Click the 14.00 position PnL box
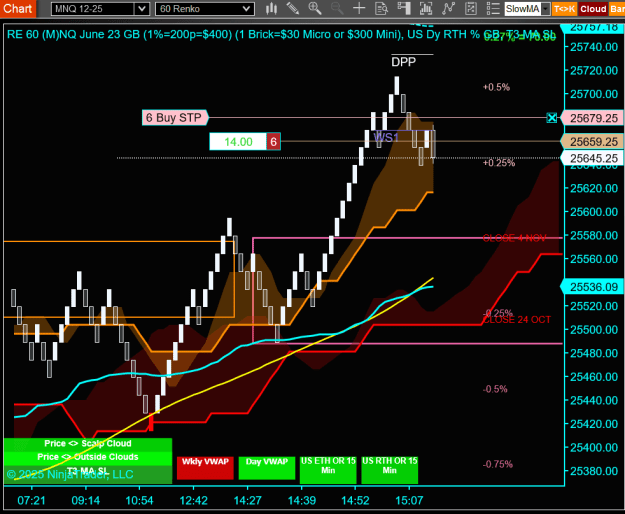 click(238, 141)
